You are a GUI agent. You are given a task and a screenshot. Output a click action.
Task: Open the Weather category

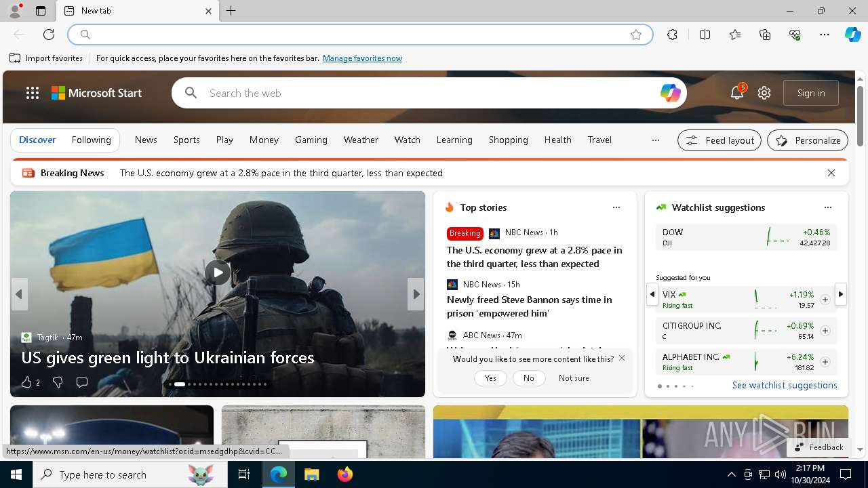click(x=361, y=140)
